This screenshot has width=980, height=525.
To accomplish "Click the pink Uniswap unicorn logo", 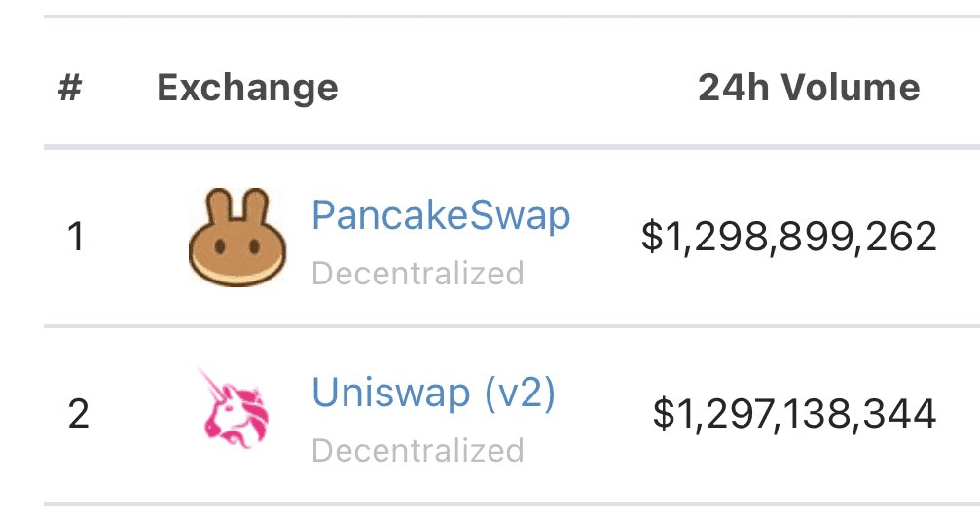I will [234, 409].
